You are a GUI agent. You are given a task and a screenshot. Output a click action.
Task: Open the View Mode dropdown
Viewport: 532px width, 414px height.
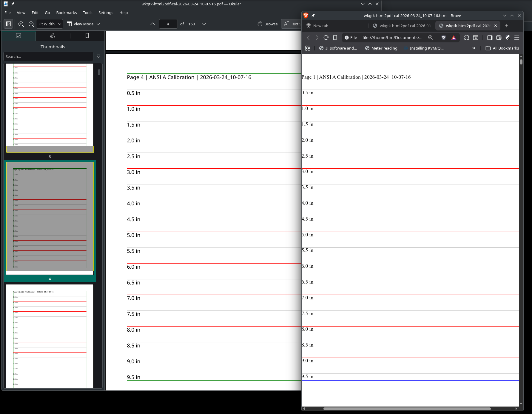point(83,24)
